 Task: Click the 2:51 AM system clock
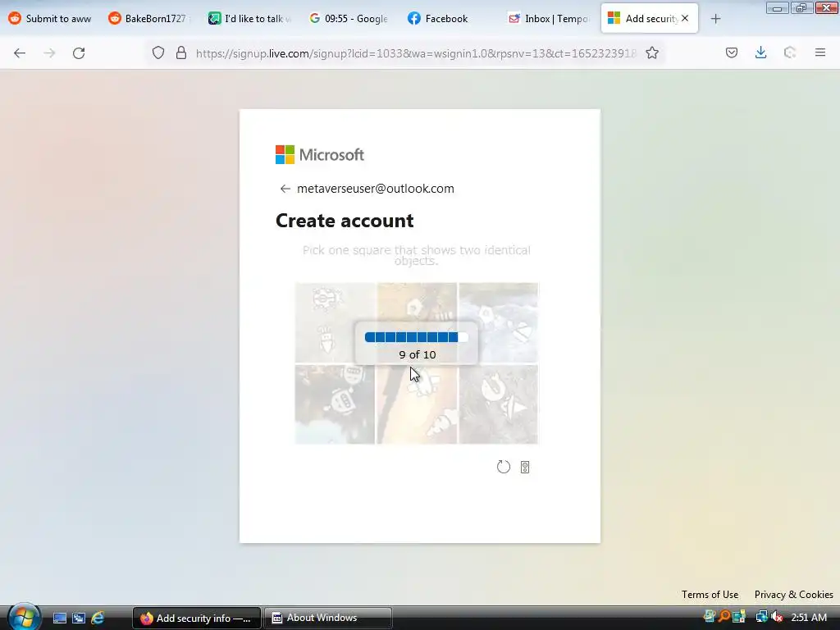point(808,617)
